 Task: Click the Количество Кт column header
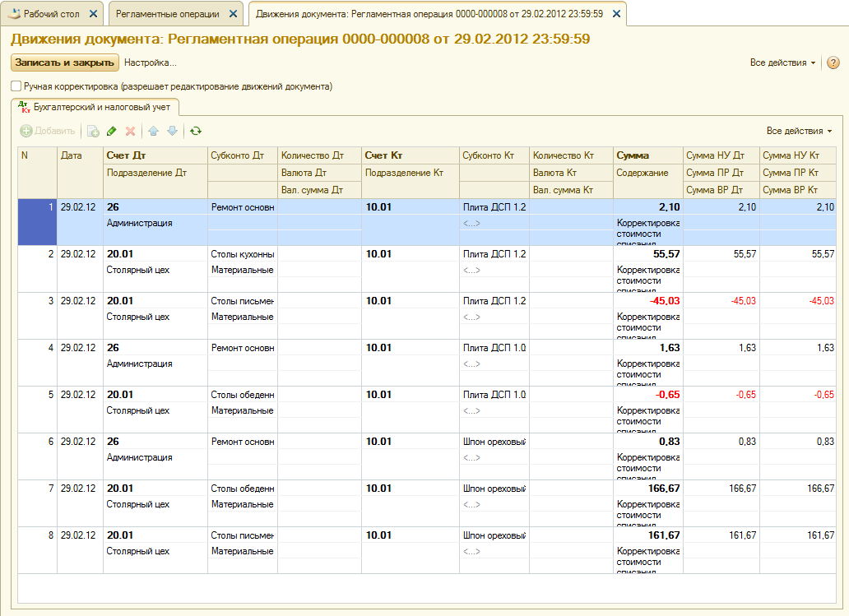pos(571,155)
